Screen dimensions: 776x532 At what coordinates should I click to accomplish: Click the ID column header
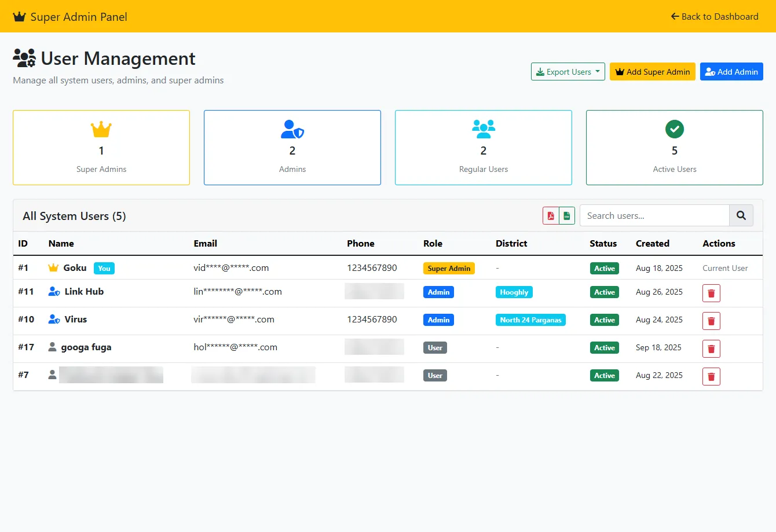click(23, 244)
